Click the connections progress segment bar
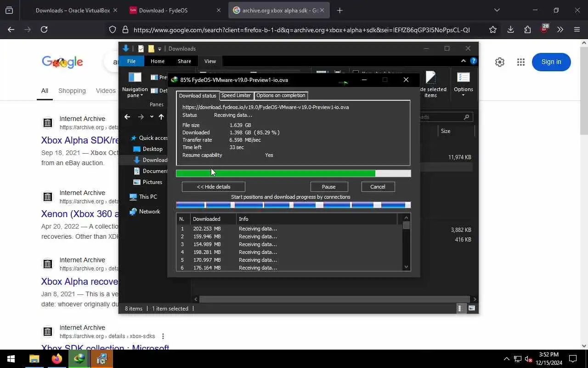This screenshot has width=588, height=368. [x=293, y=205]
